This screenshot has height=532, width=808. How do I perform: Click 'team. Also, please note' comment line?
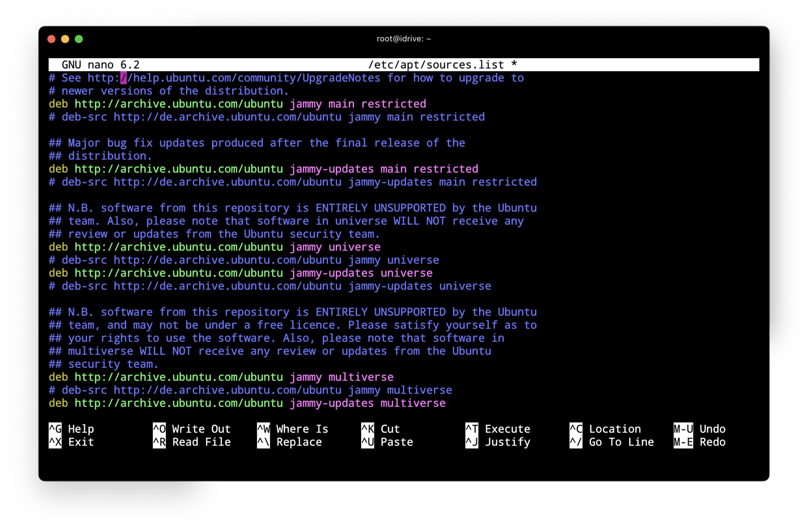[x=286, y=221]
